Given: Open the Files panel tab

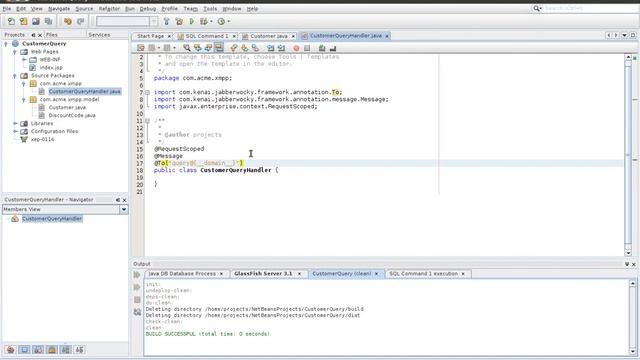Looking at the screenshot, I should click(x=52, y=35).
